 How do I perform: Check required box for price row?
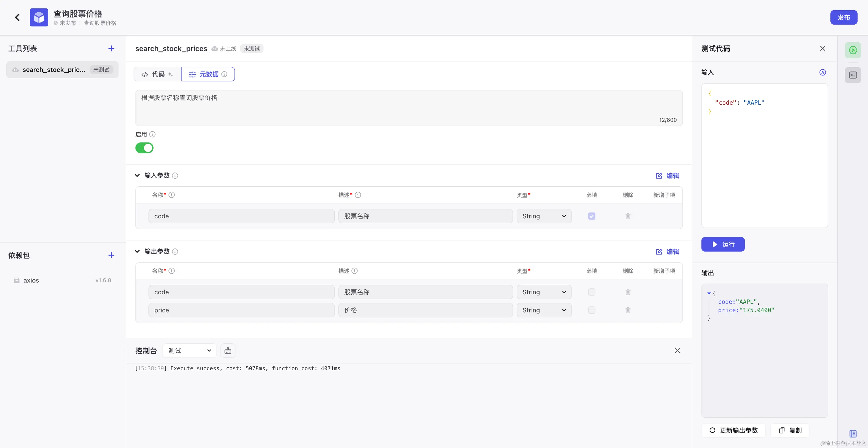[x=592, y=310]
